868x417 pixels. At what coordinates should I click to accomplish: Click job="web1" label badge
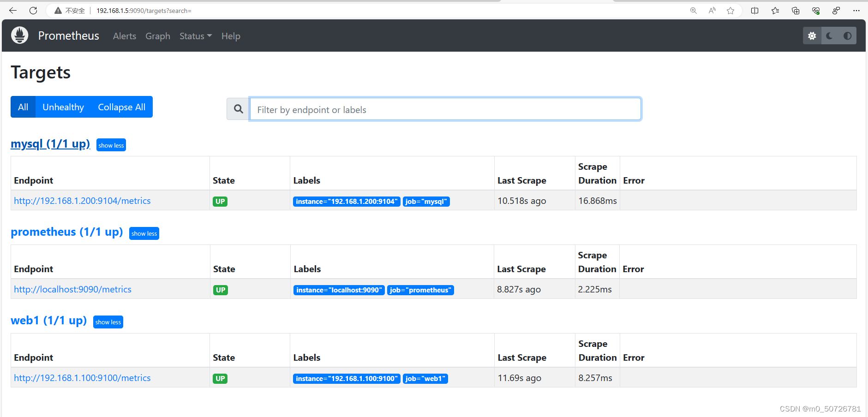pyautogui.click(x=425, y=379)
